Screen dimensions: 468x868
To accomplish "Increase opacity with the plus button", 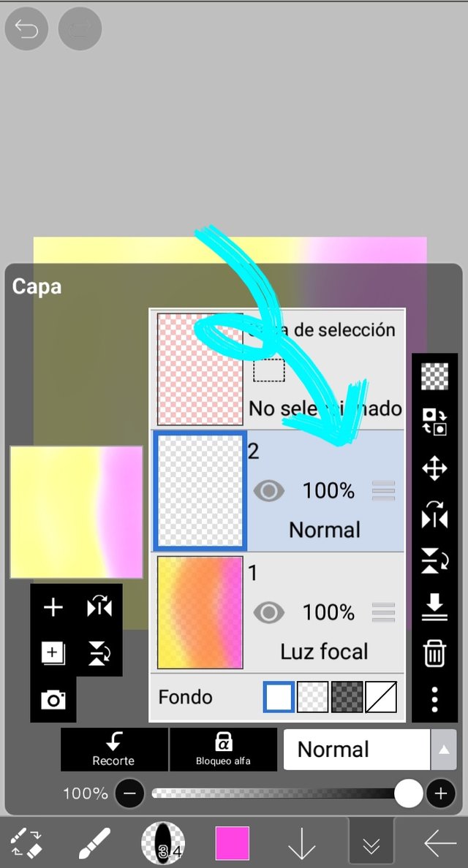I will (x=441, y=793).
